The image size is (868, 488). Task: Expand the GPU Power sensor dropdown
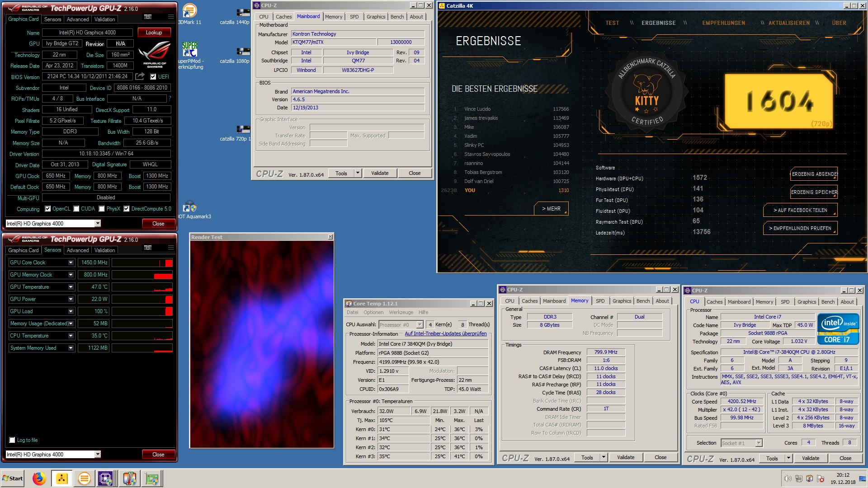click(x=71, y=299)
